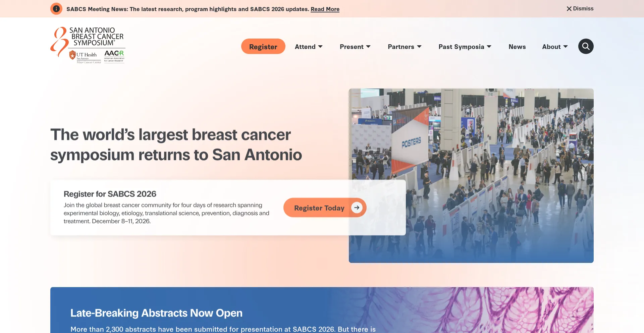Expand the Past Symposia dropdown arrow
This screenshot has height=333, width=644.
(x=489, y=47)
